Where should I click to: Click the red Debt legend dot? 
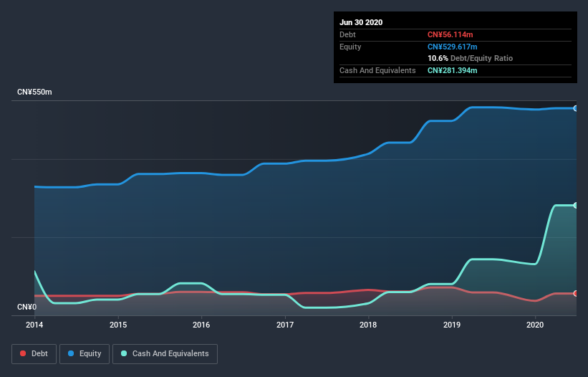coord(23,353)
